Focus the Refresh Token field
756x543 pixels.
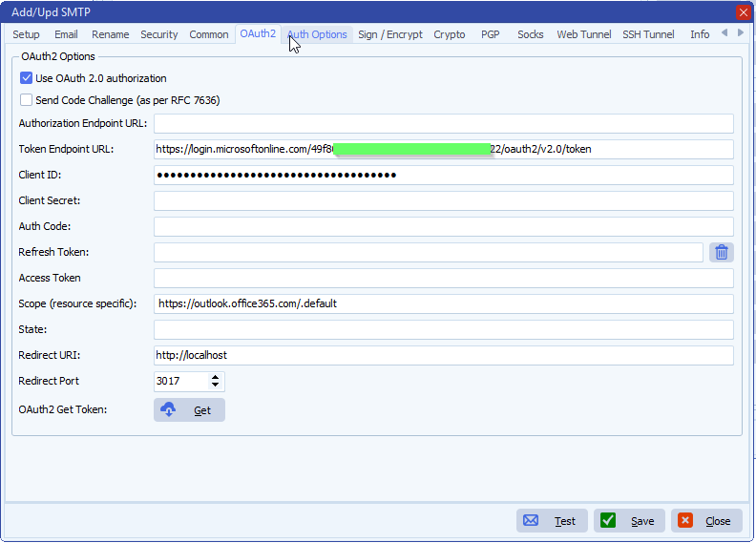(429, 253)
